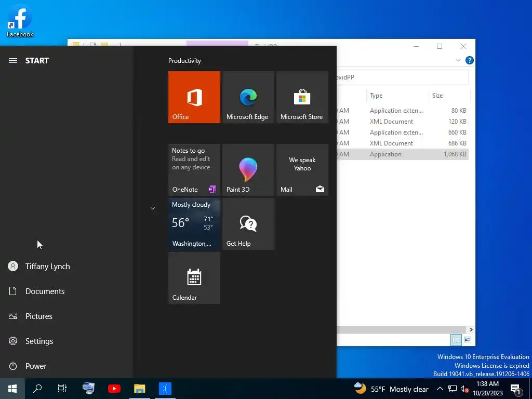Expand the tile group chevron
The height and width of the screenshot is (399, 532).
coord(153,208)
